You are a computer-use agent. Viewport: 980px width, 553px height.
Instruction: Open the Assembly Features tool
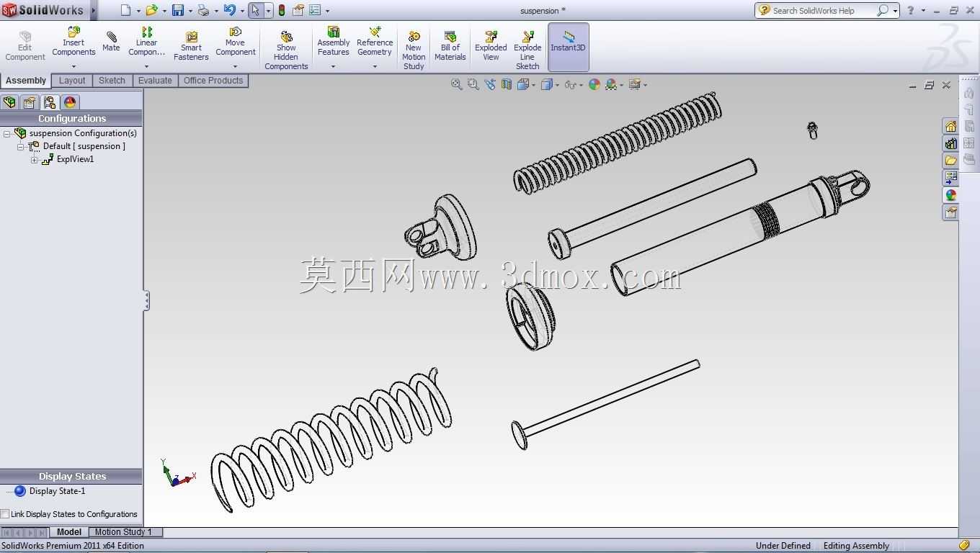pos(334,42)
